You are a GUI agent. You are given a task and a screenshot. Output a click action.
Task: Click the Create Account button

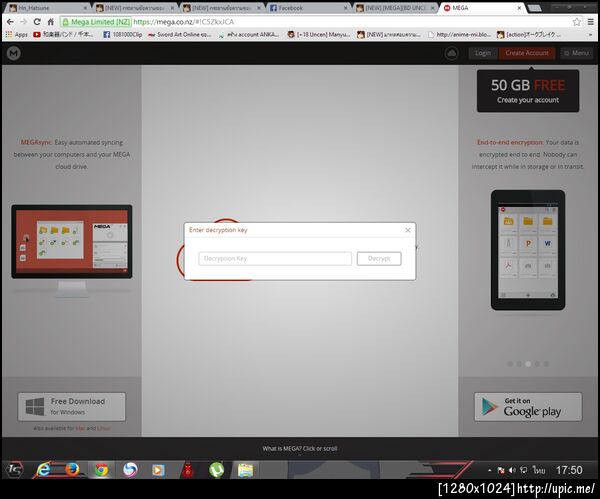pyautogui.click(x=527, y=53)
